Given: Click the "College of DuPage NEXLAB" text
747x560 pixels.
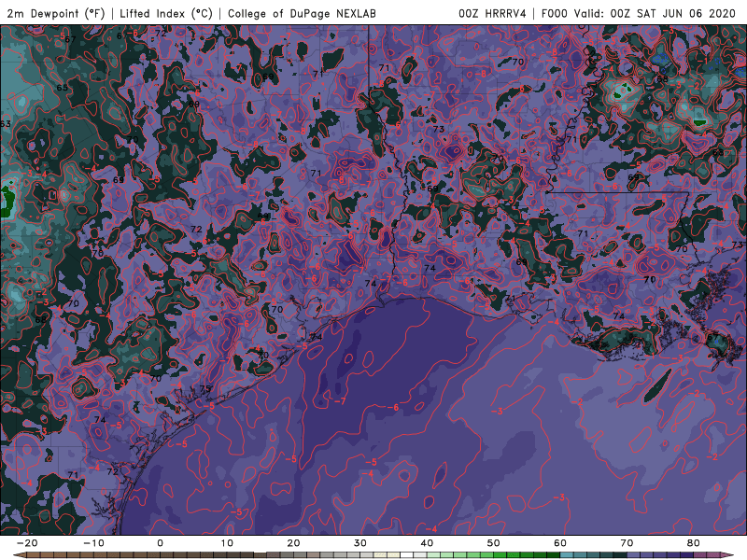Looking at the screenshot, I should tap(302, 13).
